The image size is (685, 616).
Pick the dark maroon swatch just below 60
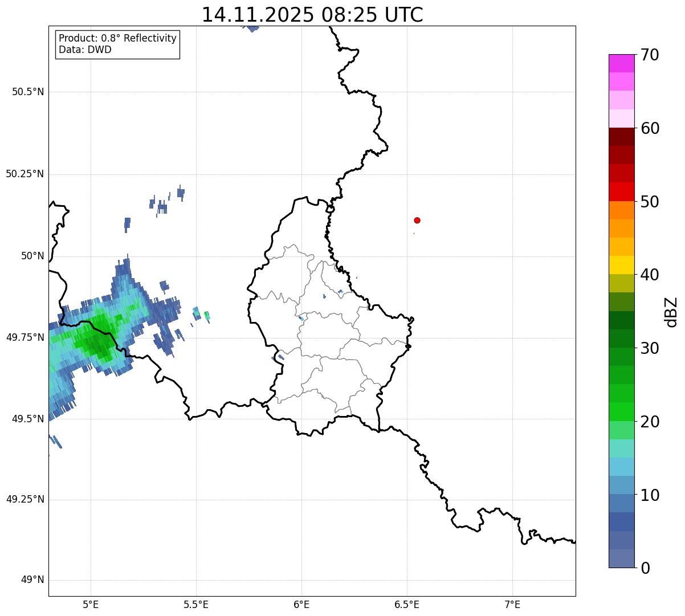(x=622, y=137)
